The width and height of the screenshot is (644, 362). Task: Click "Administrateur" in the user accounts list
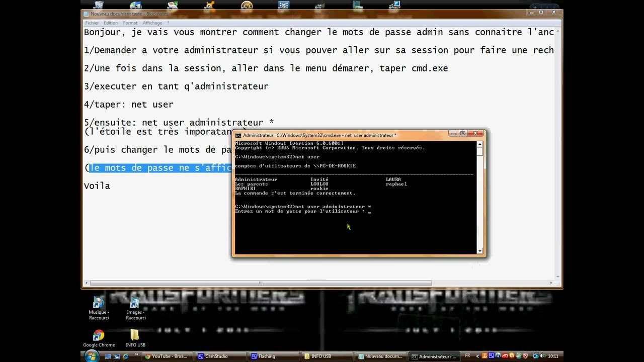[256, 179]
